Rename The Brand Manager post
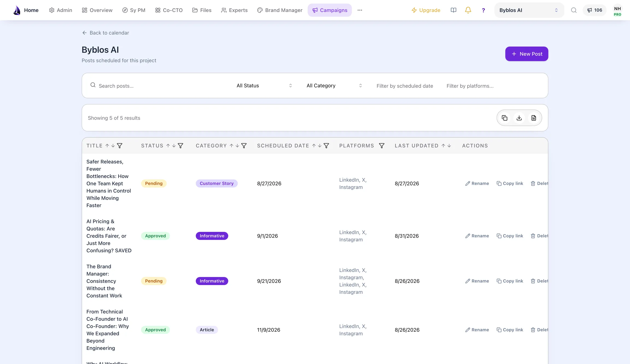630x364 pixels. [x=477, y=281]
